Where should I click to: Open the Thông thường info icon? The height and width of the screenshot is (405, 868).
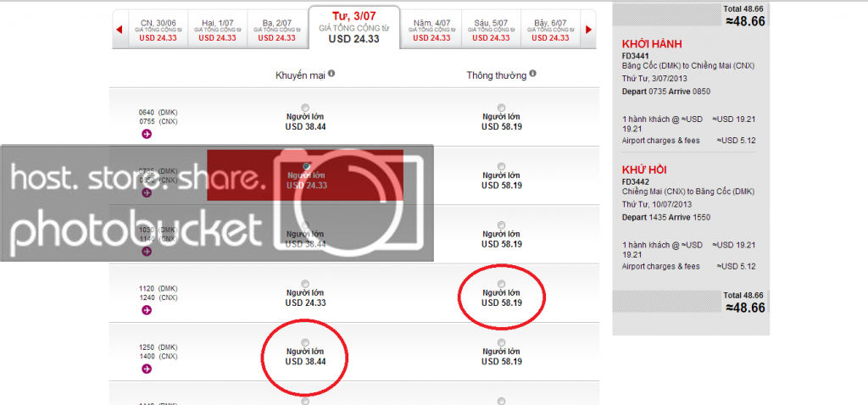point(532,73)
